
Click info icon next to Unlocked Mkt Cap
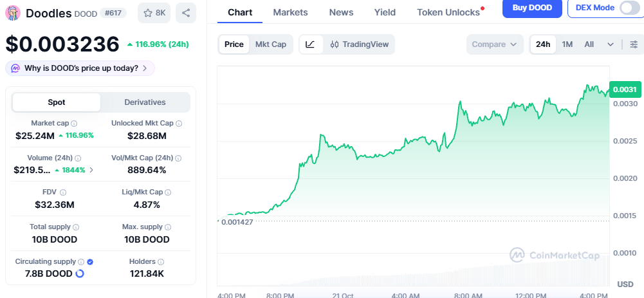pos(179,124)
